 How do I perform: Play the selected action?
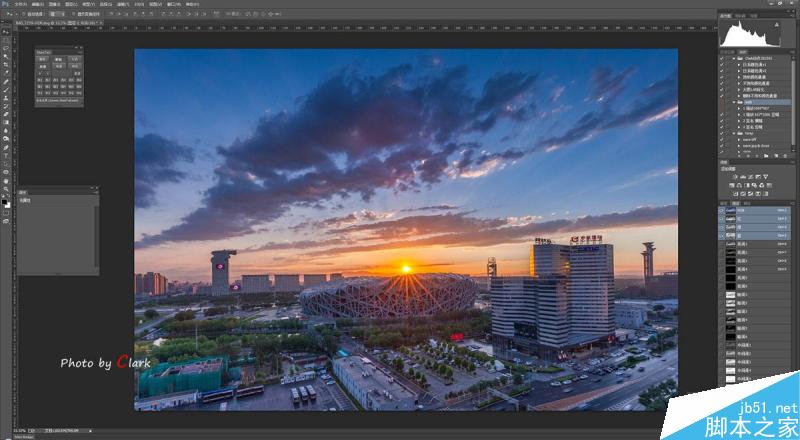757,156
